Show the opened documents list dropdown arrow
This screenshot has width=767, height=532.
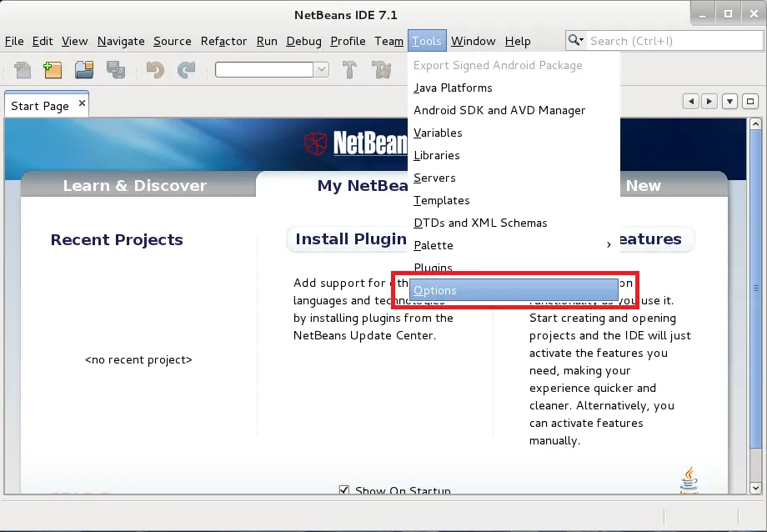pyautogui.click(x=729, y=102)
